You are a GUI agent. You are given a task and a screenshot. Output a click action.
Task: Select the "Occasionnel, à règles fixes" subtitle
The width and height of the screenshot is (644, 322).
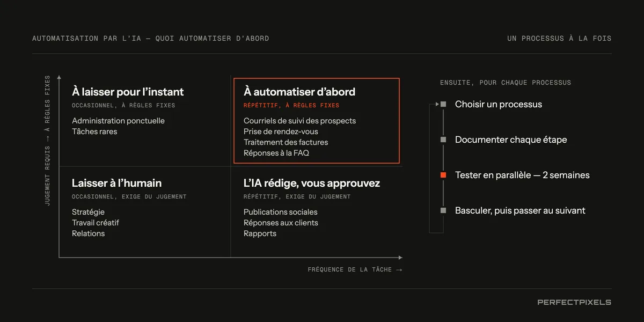123,106
